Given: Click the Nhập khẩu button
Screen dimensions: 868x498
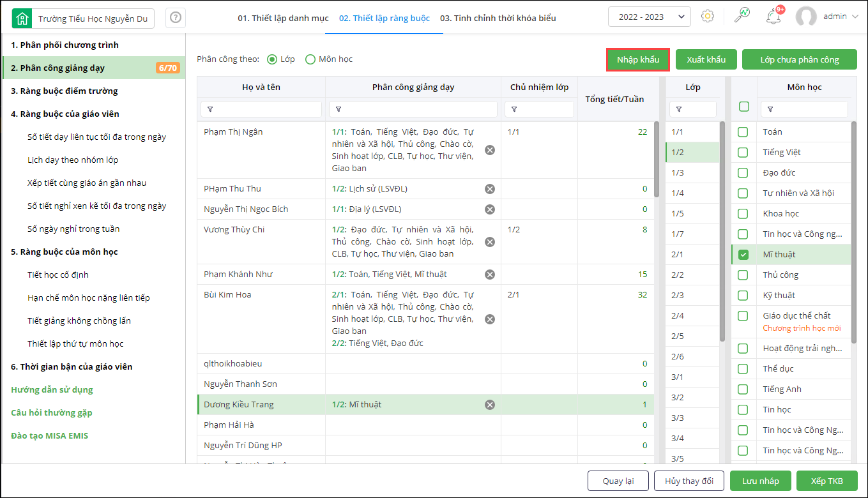Looking at the screenshot, I should point(637,59).
